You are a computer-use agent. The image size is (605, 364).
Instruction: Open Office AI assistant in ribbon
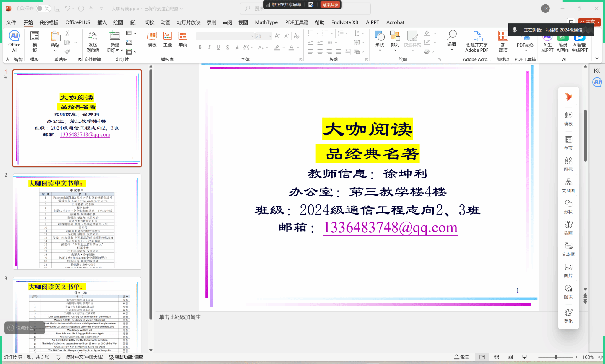(x=14, y=41)
